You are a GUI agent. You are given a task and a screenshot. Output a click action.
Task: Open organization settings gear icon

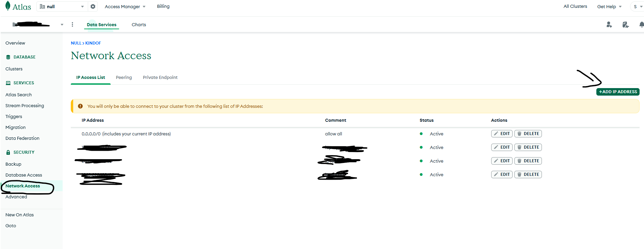[x=93, y=6]
